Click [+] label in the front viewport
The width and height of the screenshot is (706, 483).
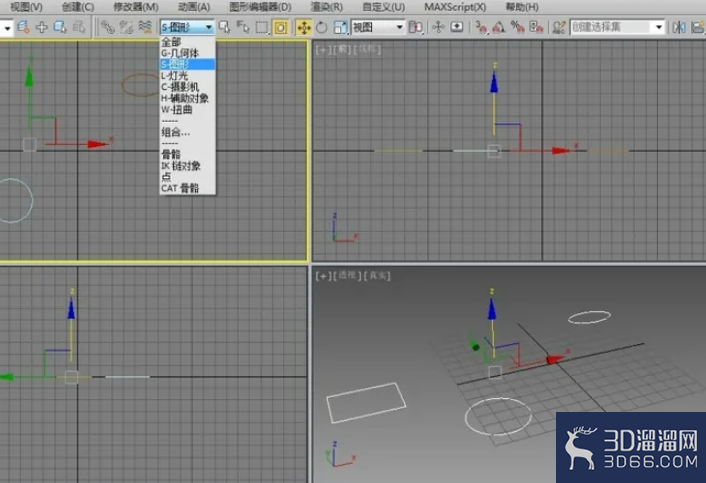tap(323, 50)
